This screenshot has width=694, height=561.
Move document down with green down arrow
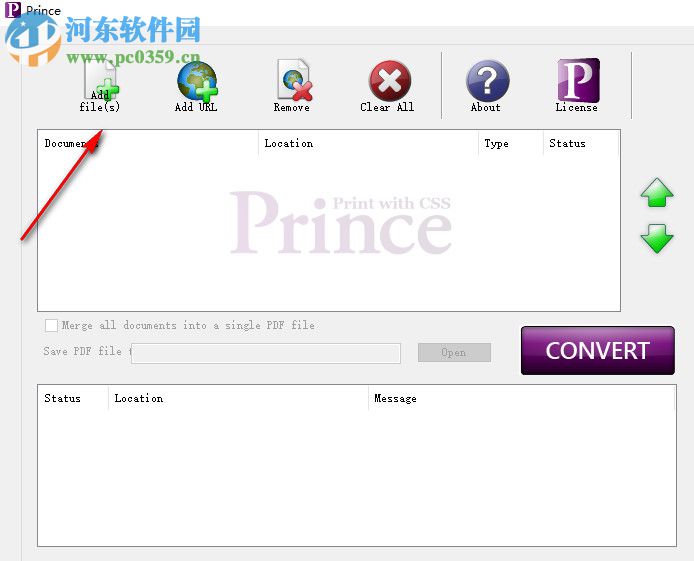coord(657,238)
